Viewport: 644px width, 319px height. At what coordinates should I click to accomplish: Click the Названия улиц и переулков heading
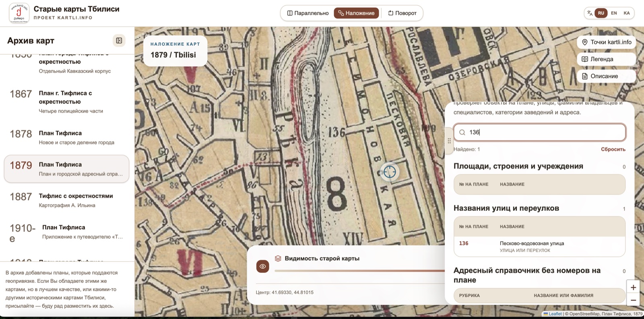click(506, 208)
